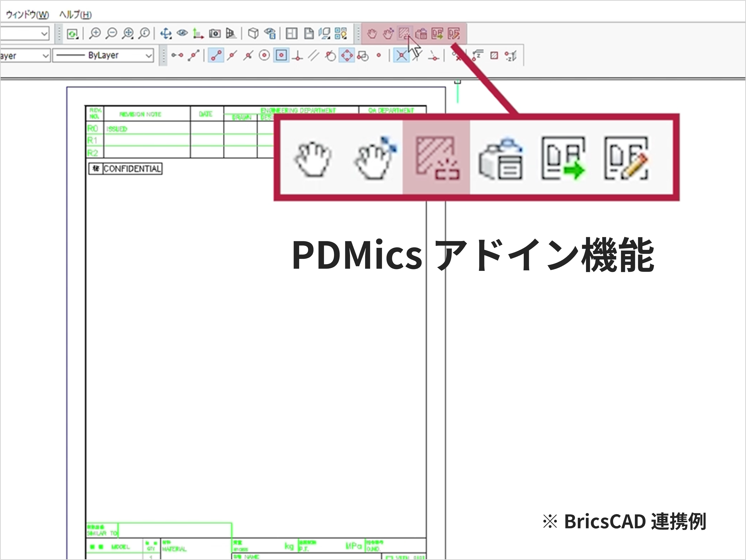This screenshot has height=560, width=746.
Task: Click the Zoom Previous icon
Action: click(144, 33)
